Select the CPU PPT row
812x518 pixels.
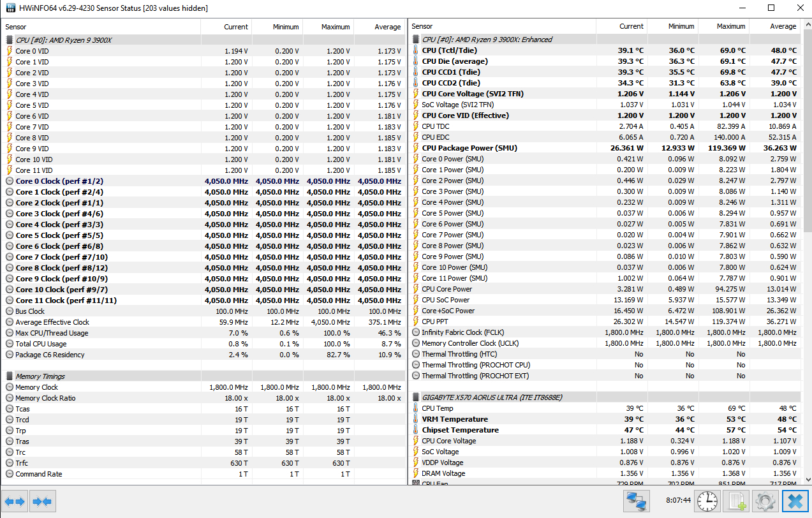point(605,322)
